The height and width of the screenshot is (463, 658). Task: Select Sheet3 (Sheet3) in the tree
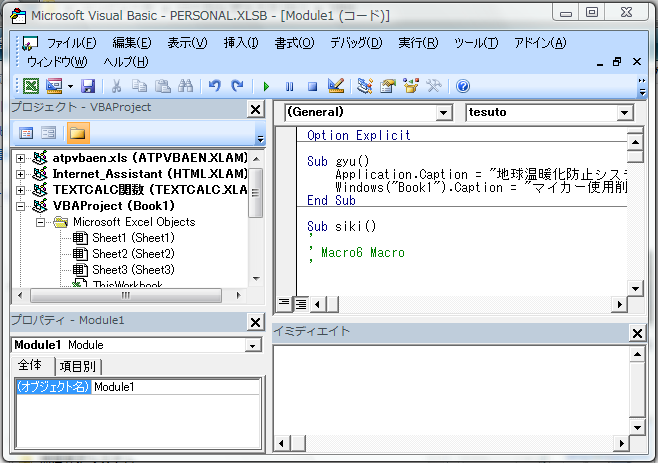(133, 270)
